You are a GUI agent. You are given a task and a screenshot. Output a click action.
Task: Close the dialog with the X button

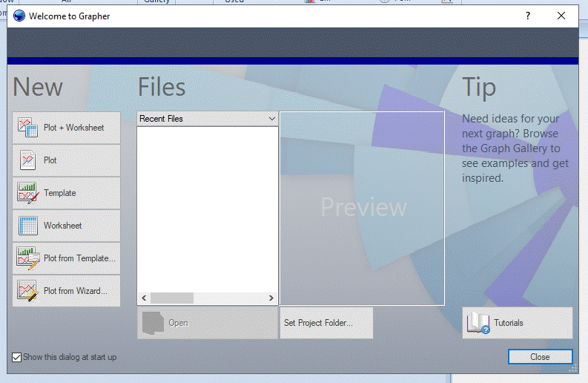tap(561, 16)
